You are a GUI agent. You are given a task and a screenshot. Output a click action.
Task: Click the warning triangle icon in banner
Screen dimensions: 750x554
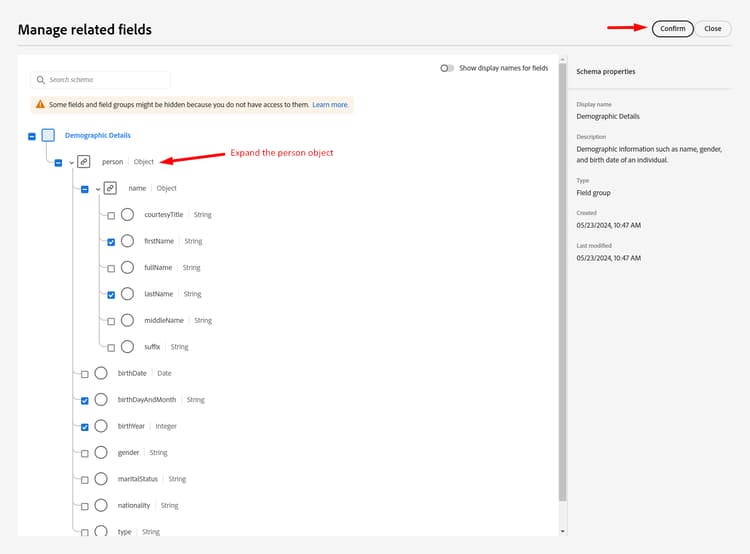pyautogui.click(x=40, y=104)
